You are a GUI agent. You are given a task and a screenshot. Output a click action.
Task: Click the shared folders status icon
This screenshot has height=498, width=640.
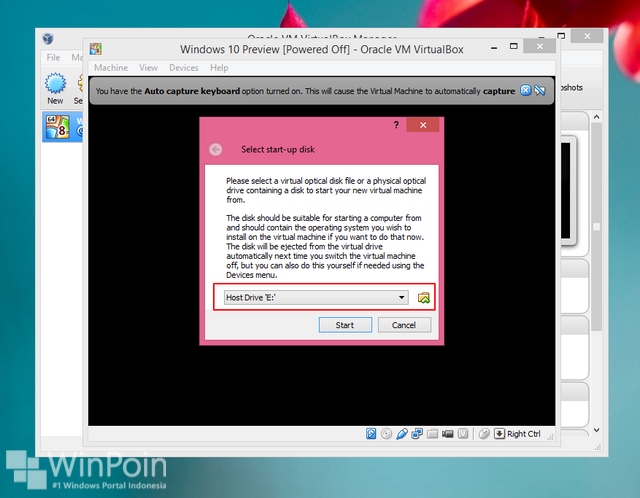click(x=432, y=434)
